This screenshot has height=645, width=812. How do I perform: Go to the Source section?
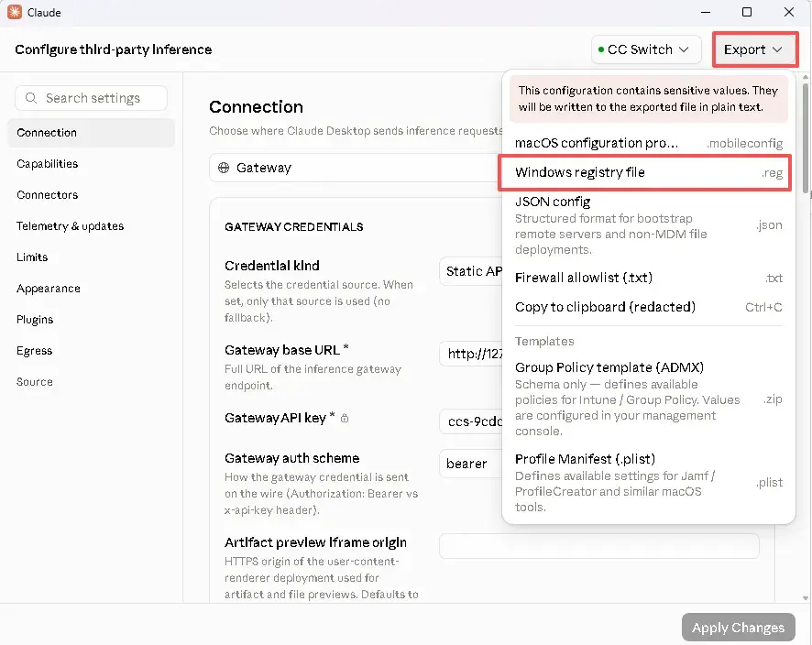[x=91, y=381]
